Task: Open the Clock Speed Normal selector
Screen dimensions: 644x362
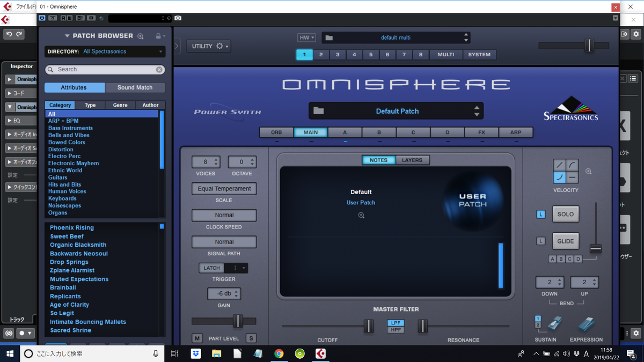Action: (224, 215)
